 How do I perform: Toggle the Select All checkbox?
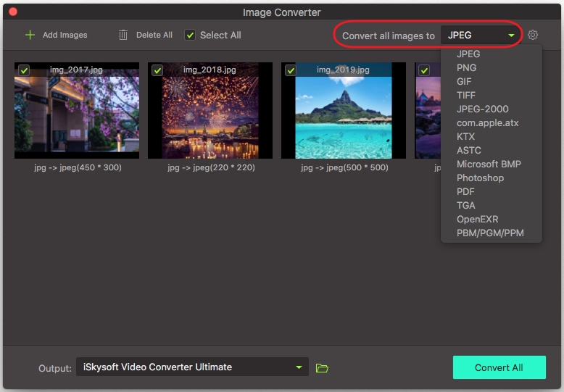(x=190, y=35)
